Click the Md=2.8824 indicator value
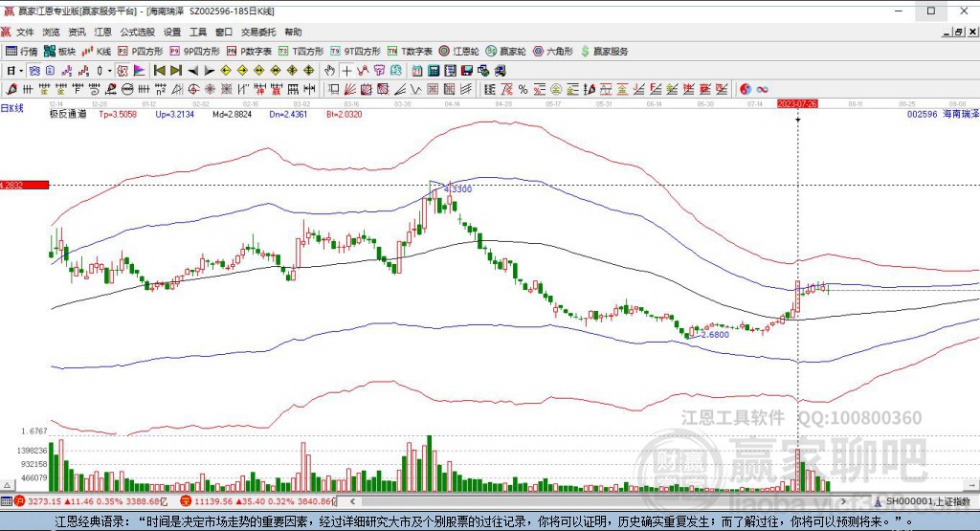The width and height of the screenshot is (980, 531). (x=232, y=114)
